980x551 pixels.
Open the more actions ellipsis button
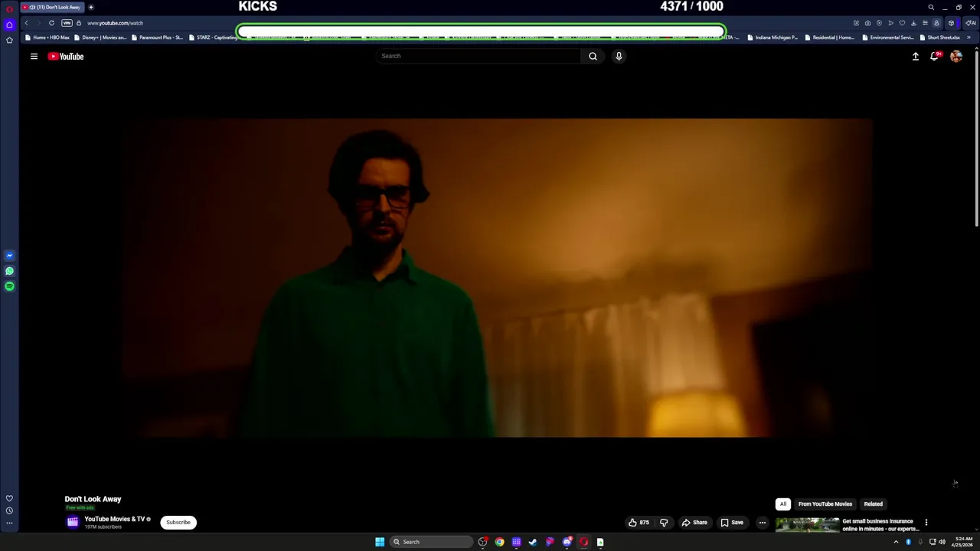762,523
